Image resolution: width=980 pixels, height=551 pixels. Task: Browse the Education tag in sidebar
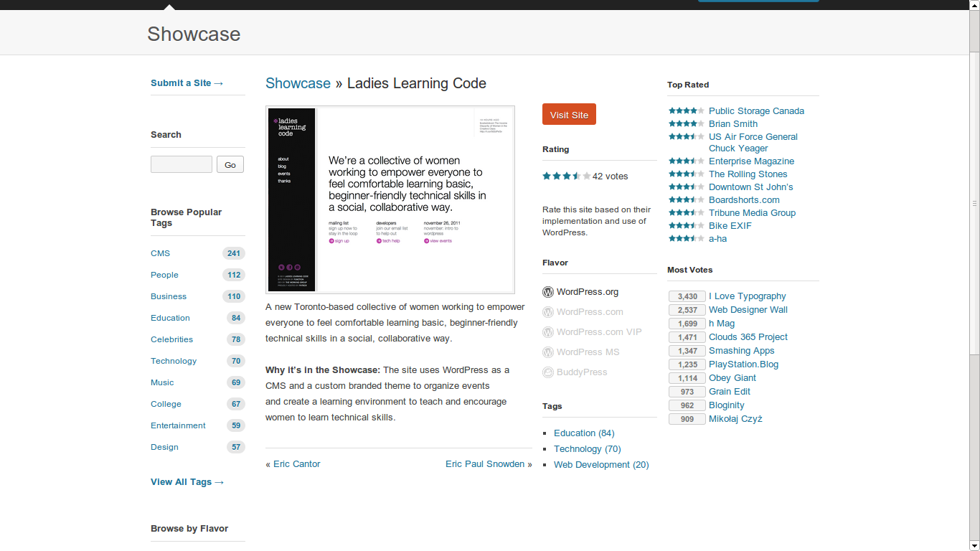click(x=170, y=318)
